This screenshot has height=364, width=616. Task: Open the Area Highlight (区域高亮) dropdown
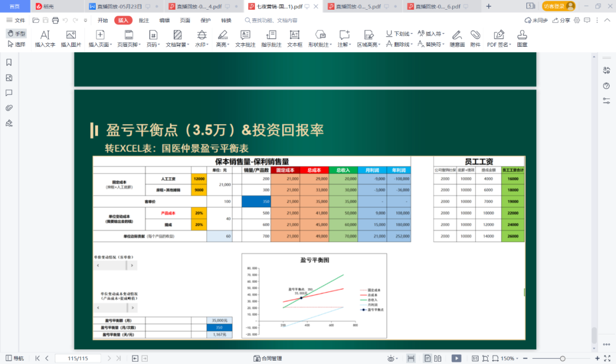[x=368, y=39]
